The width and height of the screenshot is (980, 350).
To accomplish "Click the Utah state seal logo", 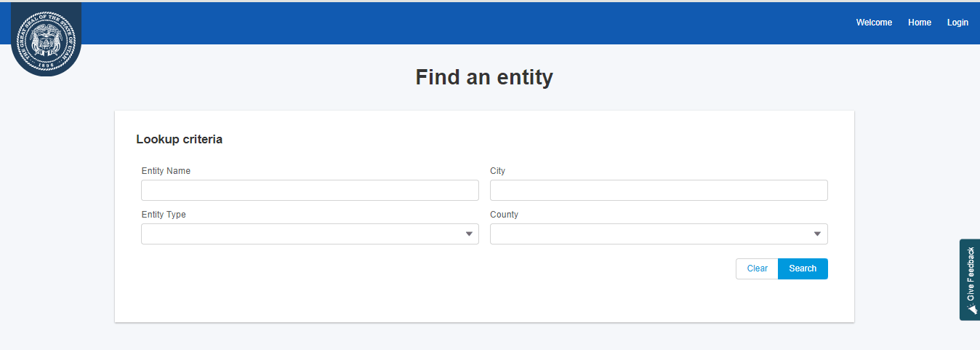I will [x=46, y=41].
